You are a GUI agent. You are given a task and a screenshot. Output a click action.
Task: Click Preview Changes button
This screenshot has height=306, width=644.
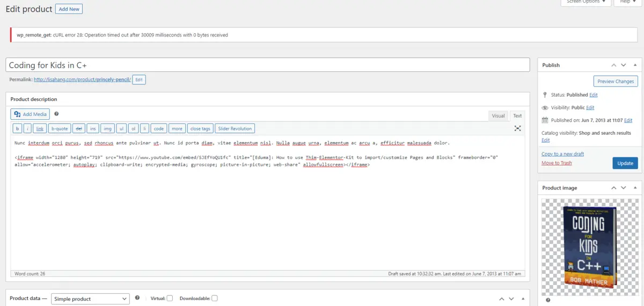[x=616, y=81]
